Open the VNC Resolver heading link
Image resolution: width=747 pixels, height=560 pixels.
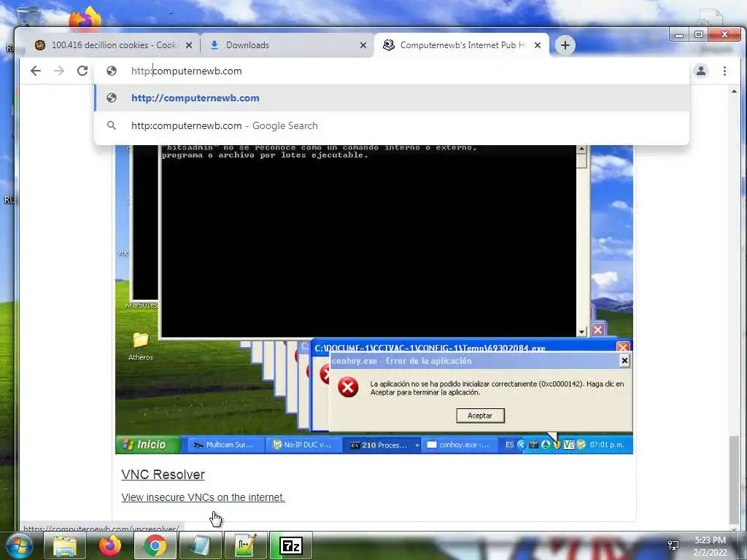click(x=163, y=474)
